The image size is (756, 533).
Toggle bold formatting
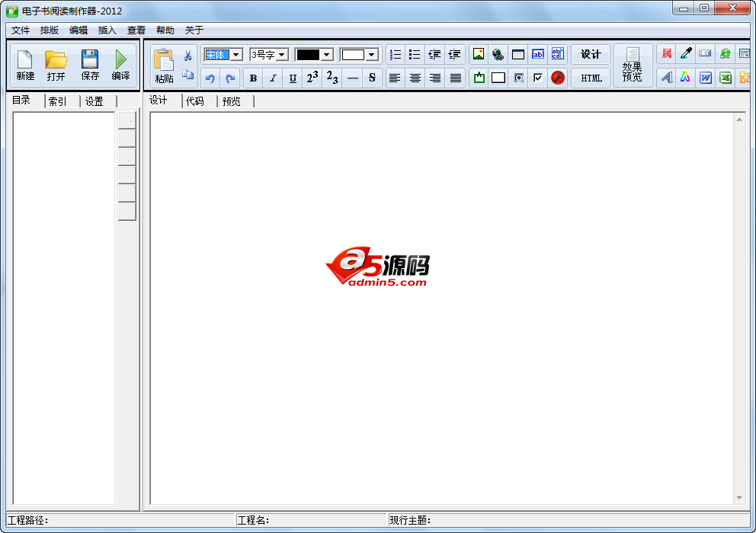[253, 78]
